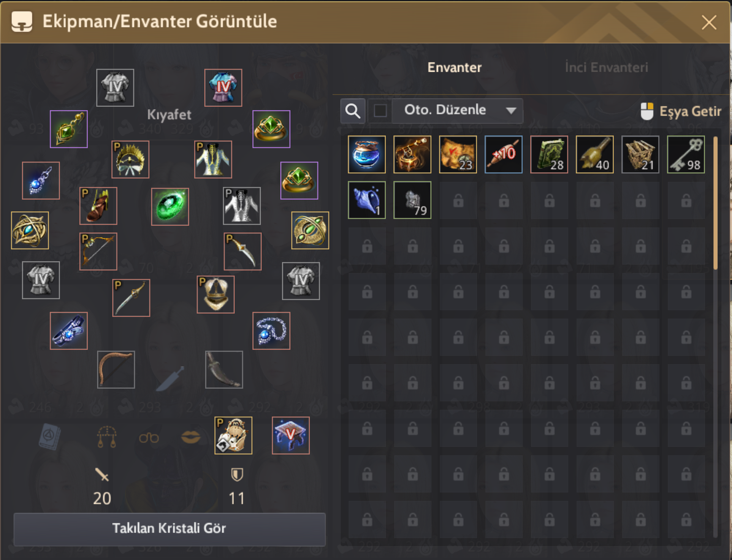
Task: Select the blue potion jar item
Action: (367, 154)
